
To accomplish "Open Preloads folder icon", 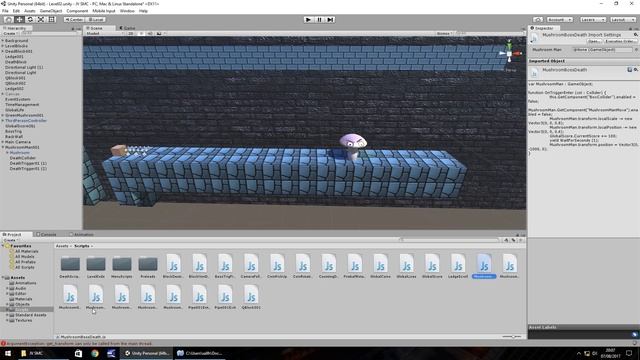I will pos(148,264).
